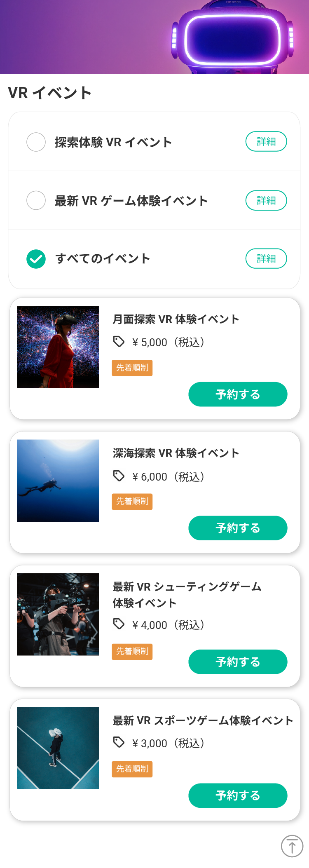Image resolution: width=309 pixels, height=868 pixels.
Task: Book the 最新 VR シューティングゲーム event
Action: click(x=238, y=662)
